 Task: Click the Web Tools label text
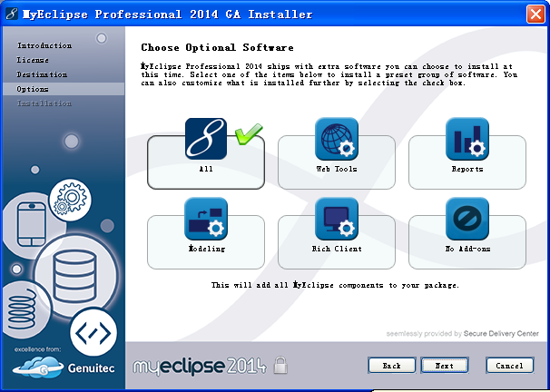[x=337, y=169]
